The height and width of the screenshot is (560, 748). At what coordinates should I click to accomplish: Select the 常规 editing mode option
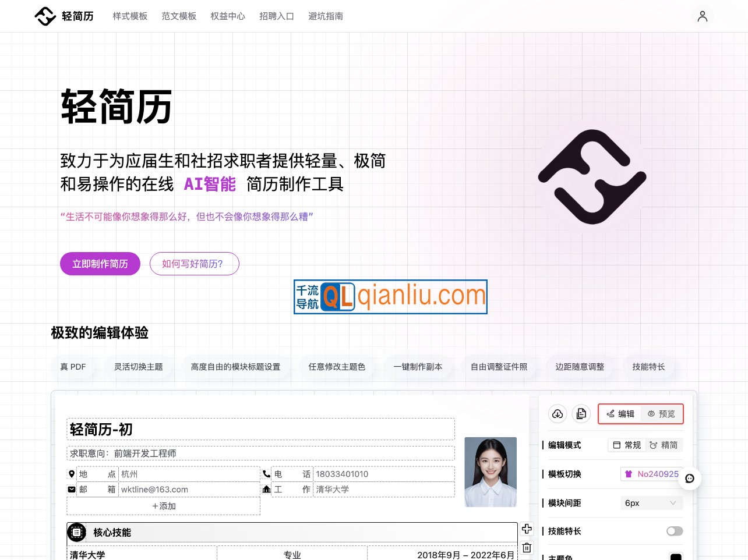pos(627,445)
